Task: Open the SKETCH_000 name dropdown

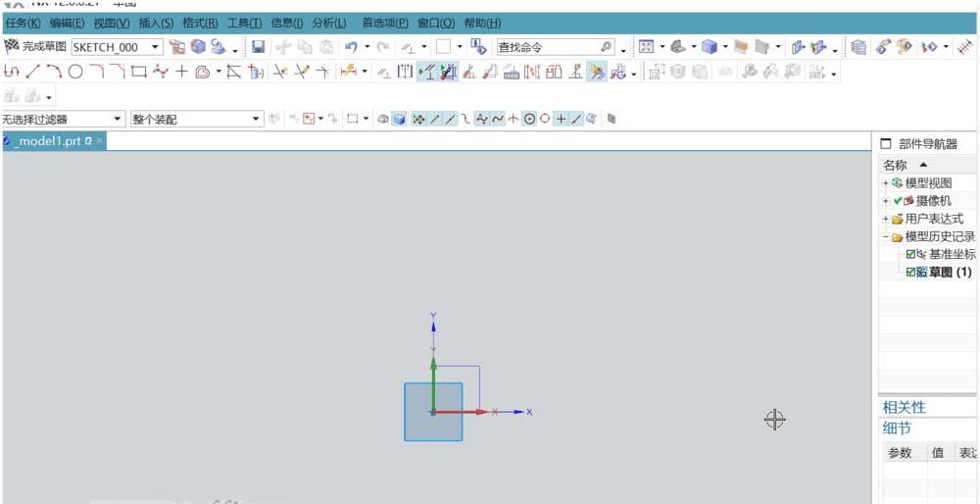Action: pyautogui.click(x=155, y=47)
